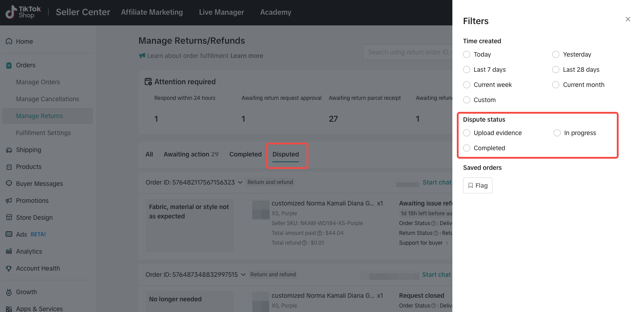The width and height of the screenshot is (644, 312).
Task: Click the Analytics chart icon
Action: tap(9, 251)
